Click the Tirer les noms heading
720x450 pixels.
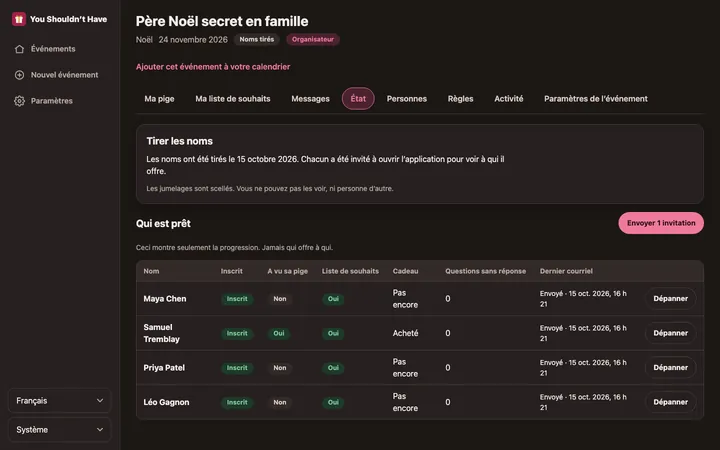coord(180,141)
